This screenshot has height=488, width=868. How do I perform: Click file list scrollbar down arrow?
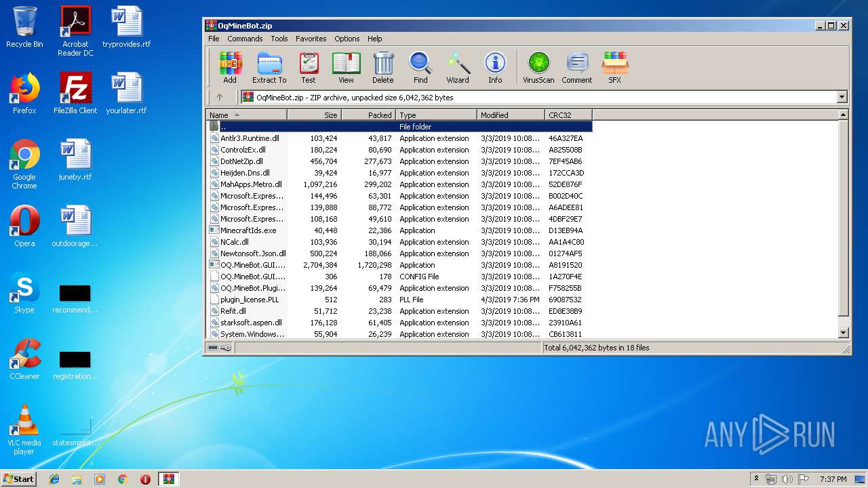pos(844,333)
